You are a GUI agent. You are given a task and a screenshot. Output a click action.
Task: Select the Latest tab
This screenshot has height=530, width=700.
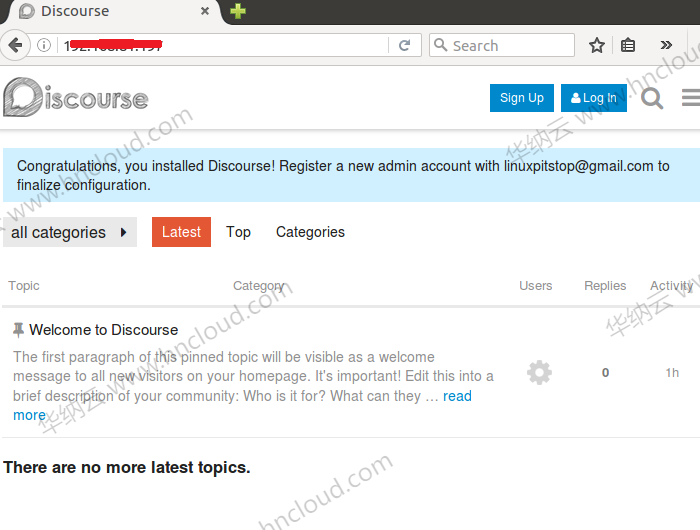tap(181, 232)
